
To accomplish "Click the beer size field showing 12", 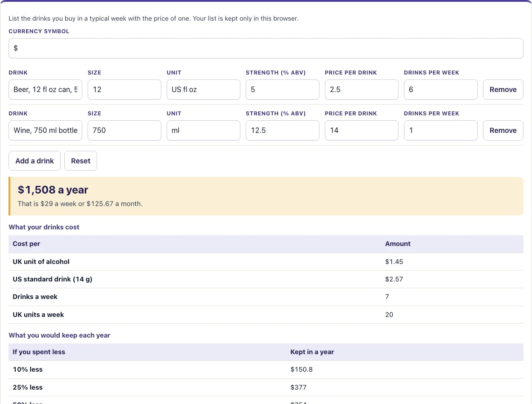I will (x=124, y=89).
